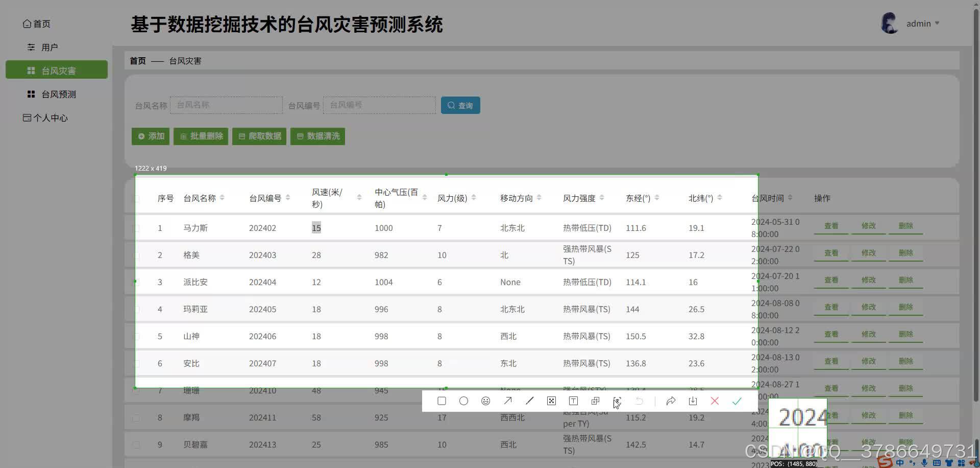Screen dimensions: 980x468
Task: Open the emoji sticker tool
Action: (x=485, y=401)
